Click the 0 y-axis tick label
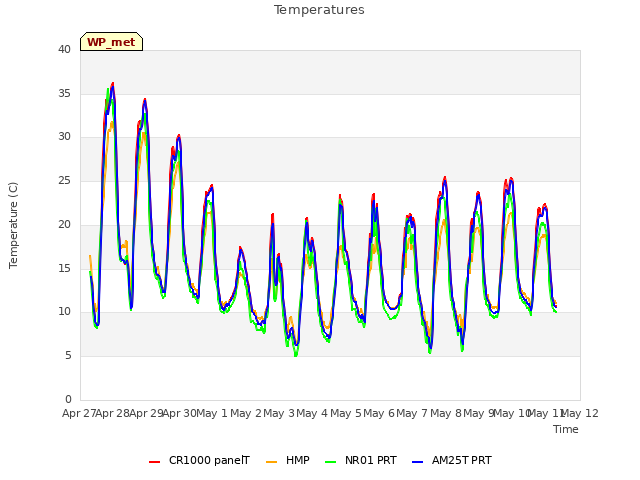Viewport: 640px width, 480px height. click(x=68, y=399)
